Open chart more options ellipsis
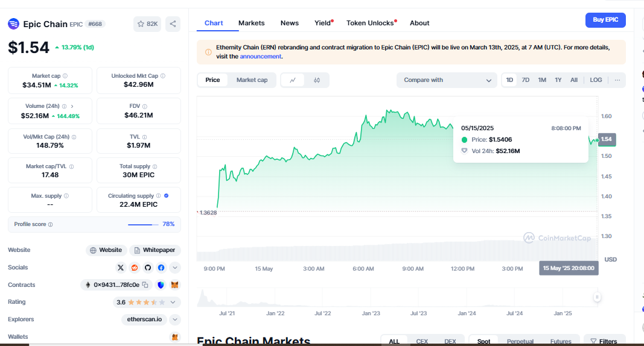644x346 pixels. click(617, 80)
